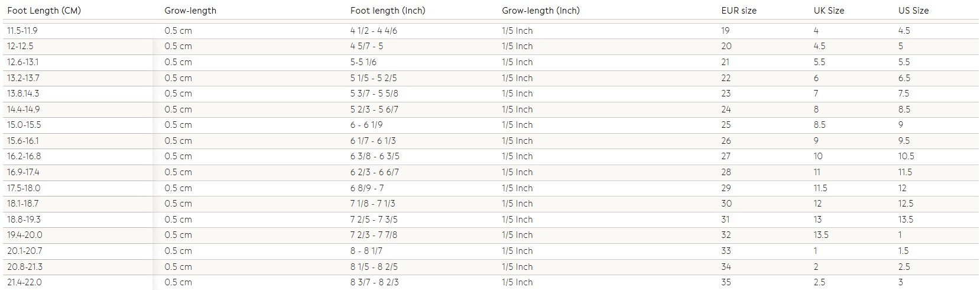Screen dimensions: 980x290
Task: Select the UK Size column header
Action: point(829,11)
